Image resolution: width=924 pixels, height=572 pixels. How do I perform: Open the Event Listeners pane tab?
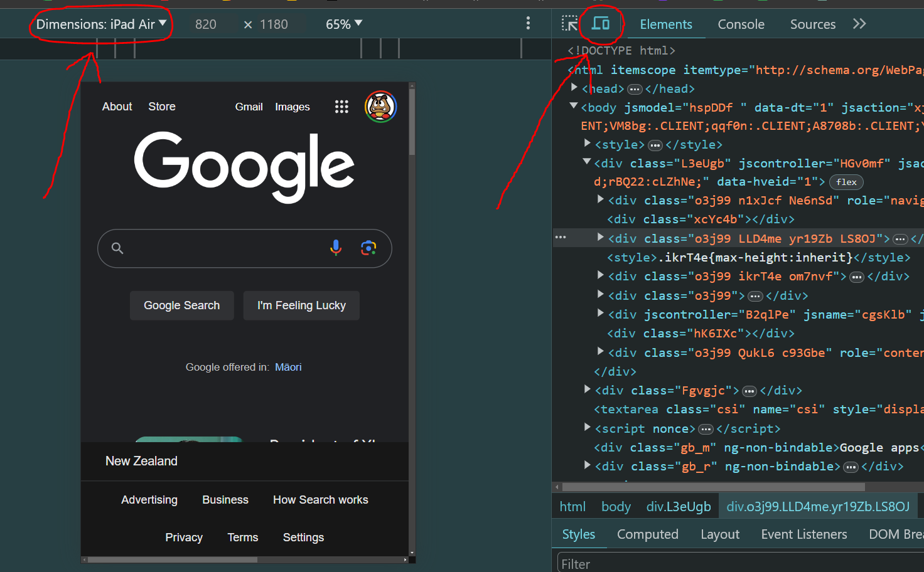(804, 534)
